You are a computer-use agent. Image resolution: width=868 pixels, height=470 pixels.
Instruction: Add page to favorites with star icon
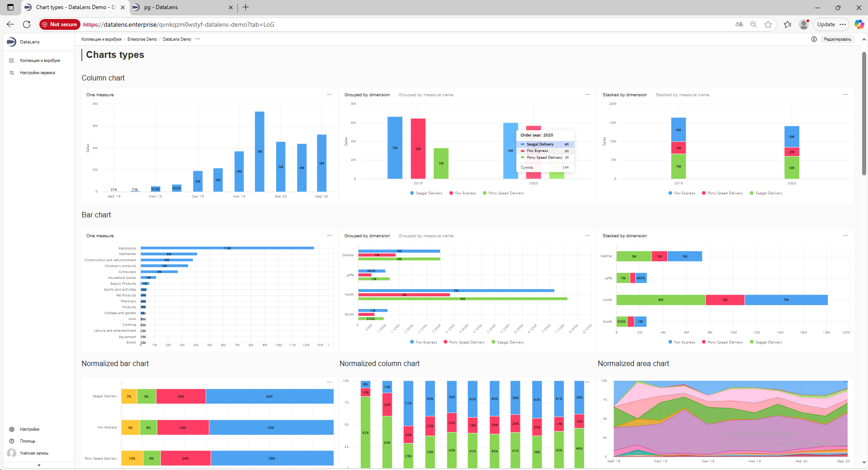click(x=768, y=24)
